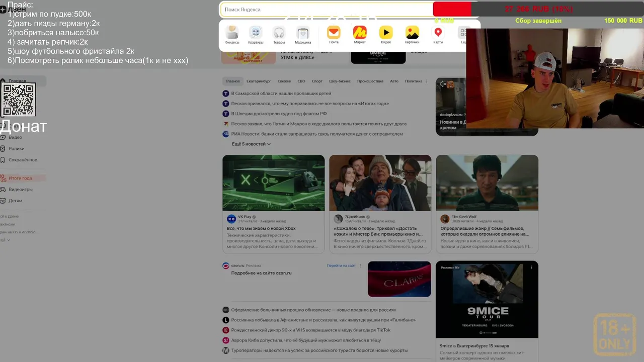Open the news tabs overflow menu

tap(427, 81)
